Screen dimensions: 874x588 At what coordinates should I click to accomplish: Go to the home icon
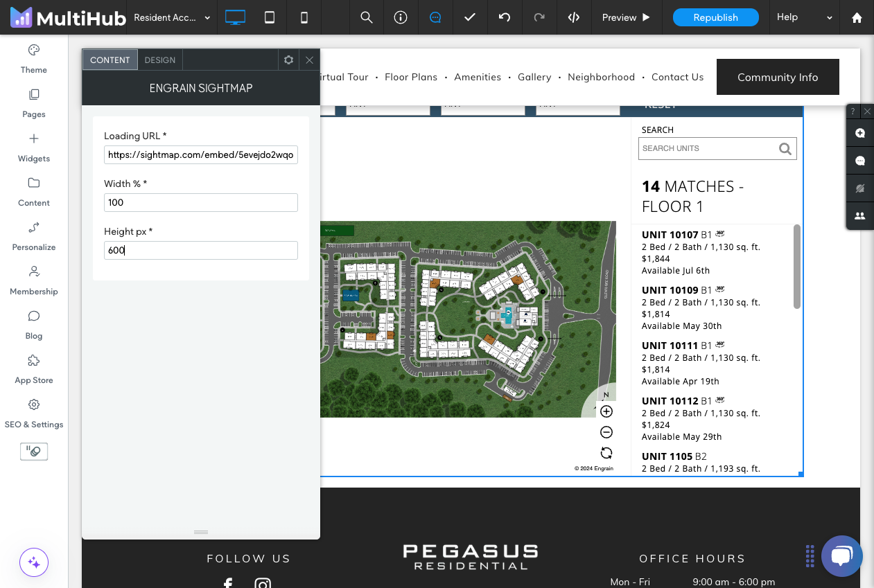point(857,17)
